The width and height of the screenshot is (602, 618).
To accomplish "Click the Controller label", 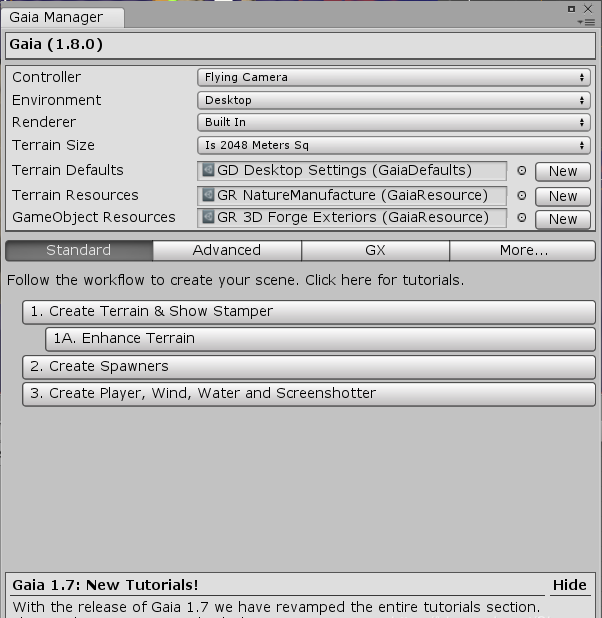I will pos(47,77).
